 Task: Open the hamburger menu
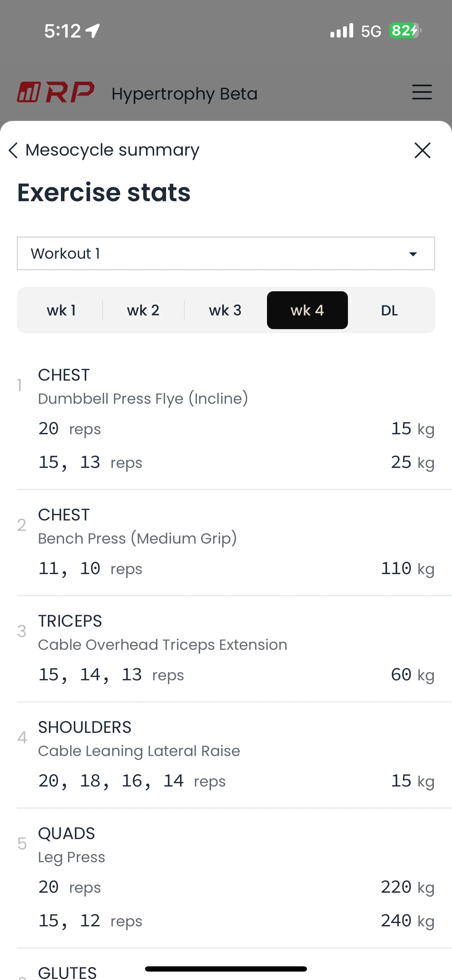(422, 93)
